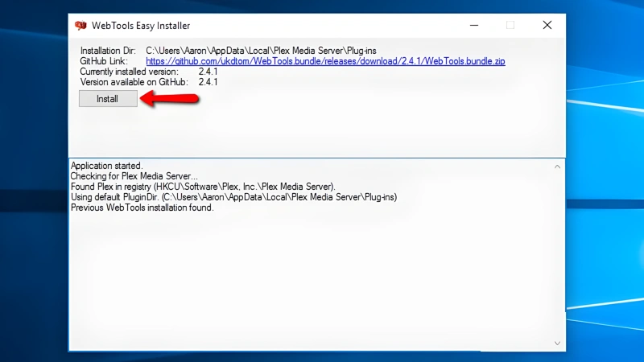
Task: Open the WebTools.bundle.zip GitHub download link
Action: pyautogui.click(x=325, y=61)
